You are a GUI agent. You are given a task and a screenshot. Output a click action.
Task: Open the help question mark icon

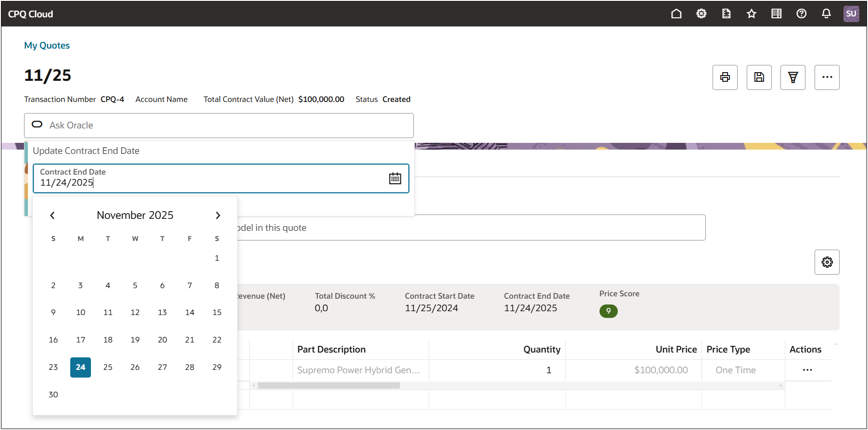click(801, 14)
